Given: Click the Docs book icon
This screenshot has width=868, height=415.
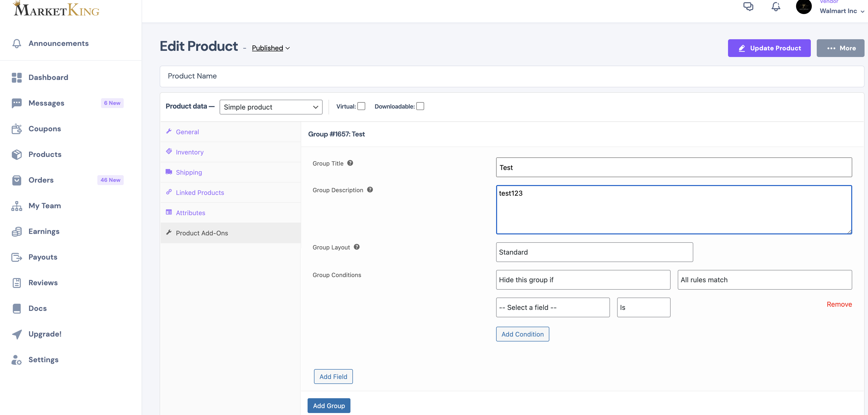Looking at the screenshot, I should pyautogui.click(x=17, y=308).
